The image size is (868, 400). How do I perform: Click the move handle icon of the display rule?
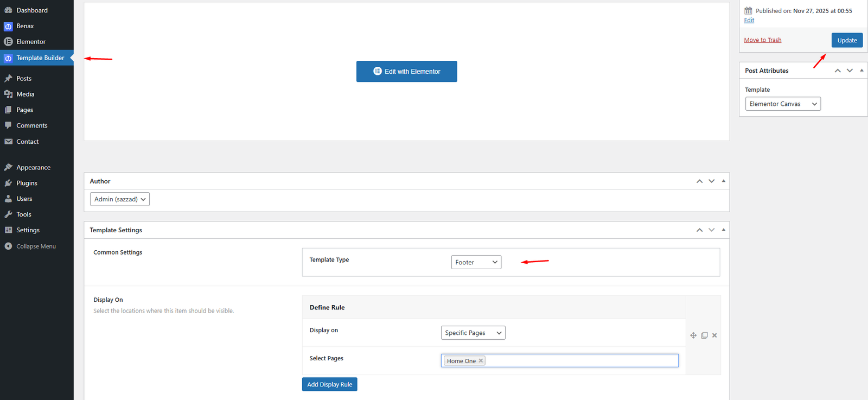(693, 335)
